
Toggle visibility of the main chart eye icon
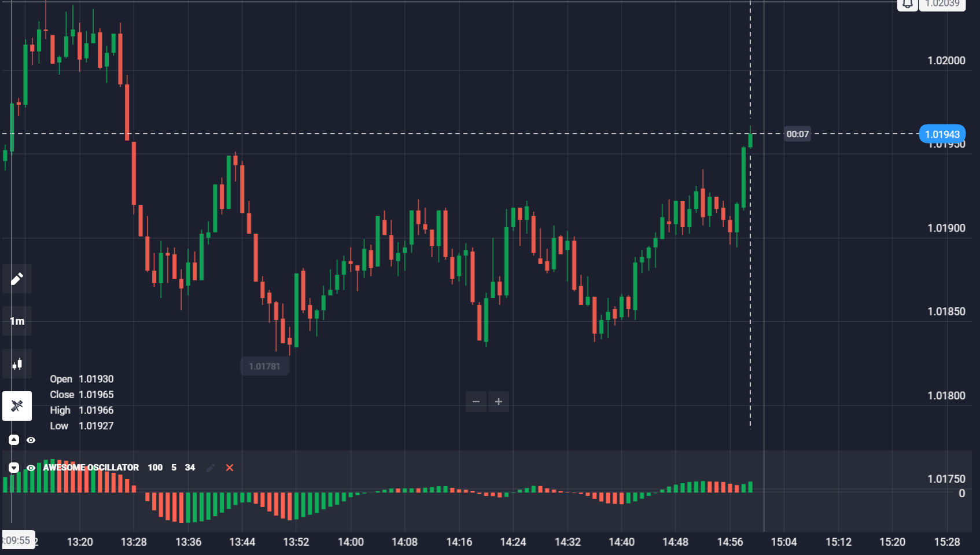pos(31,440)
